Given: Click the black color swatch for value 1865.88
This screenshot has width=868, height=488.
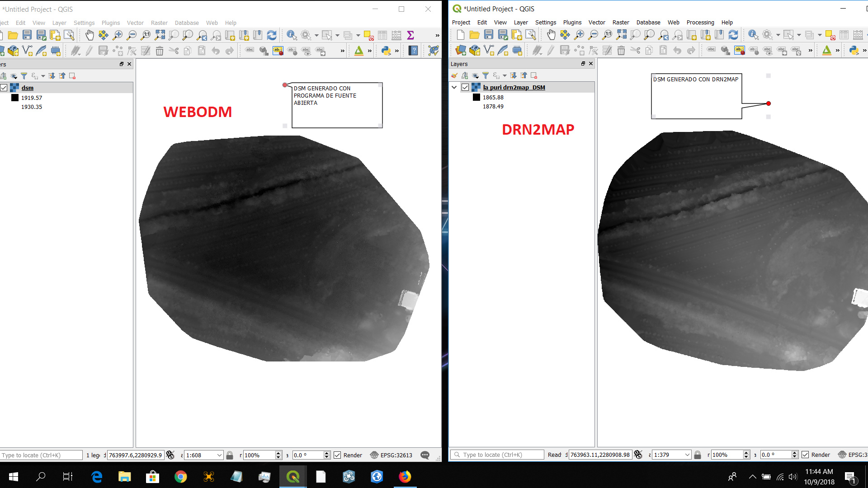Looking at the screenshot, I should point(476,98).
